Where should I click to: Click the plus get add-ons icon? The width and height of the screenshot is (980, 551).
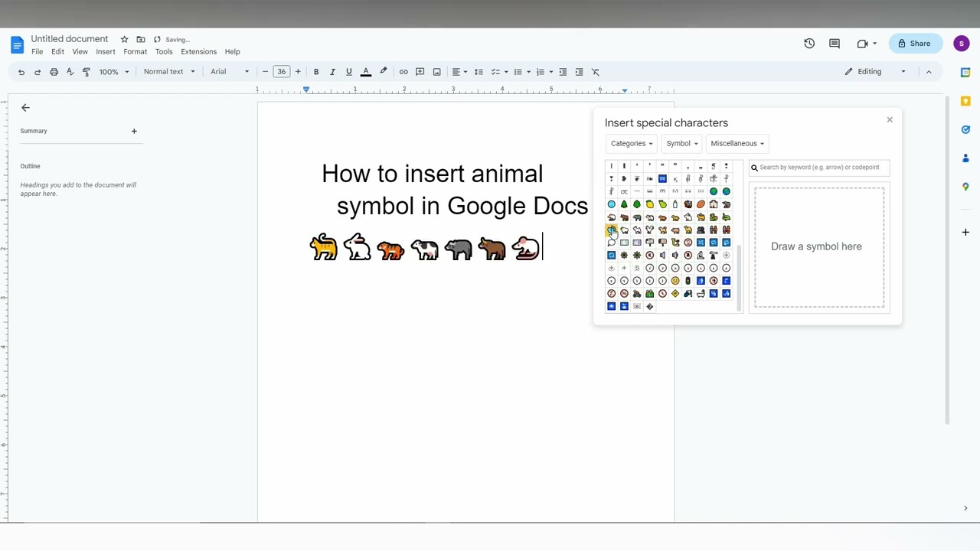pyautogui.click(x=965, y=232)
